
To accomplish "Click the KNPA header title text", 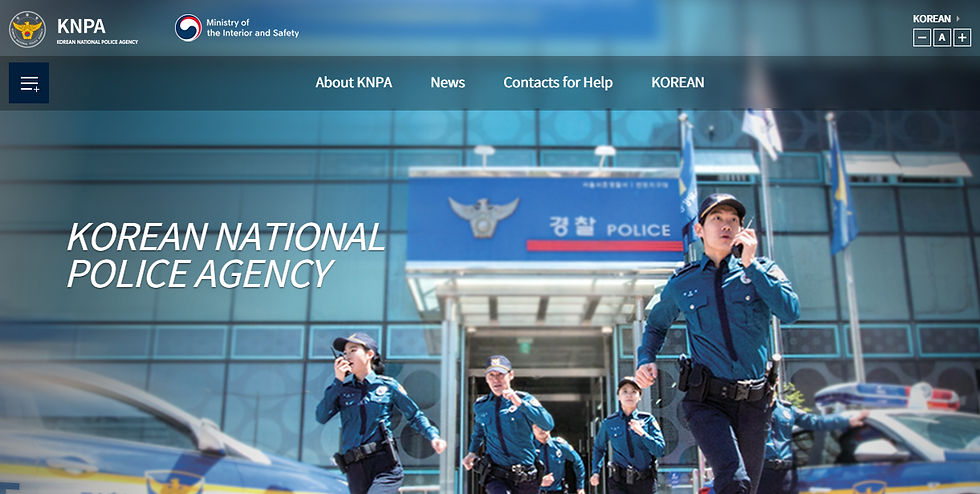I will (81, 26).
